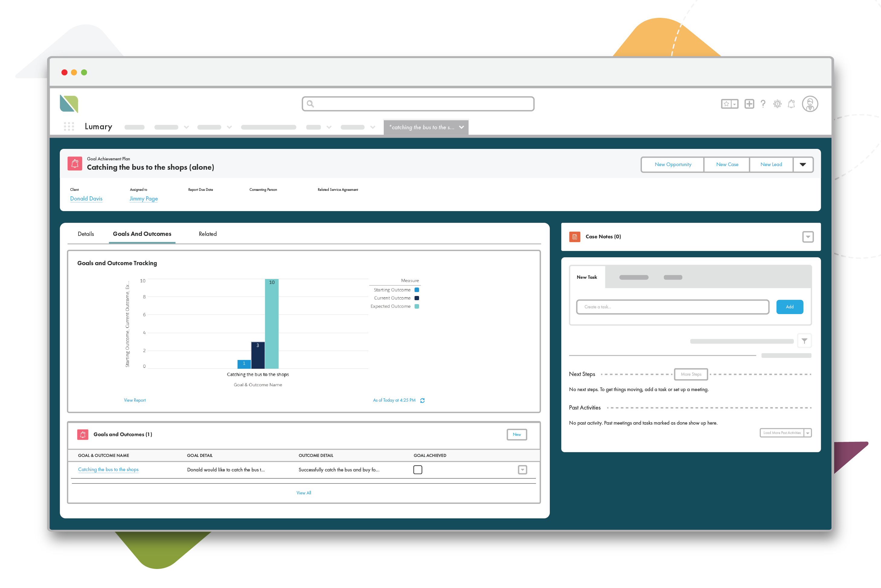Screen dimensions: 881x588
Task: Open row actions menu for goal row
Action: [522, 470]
